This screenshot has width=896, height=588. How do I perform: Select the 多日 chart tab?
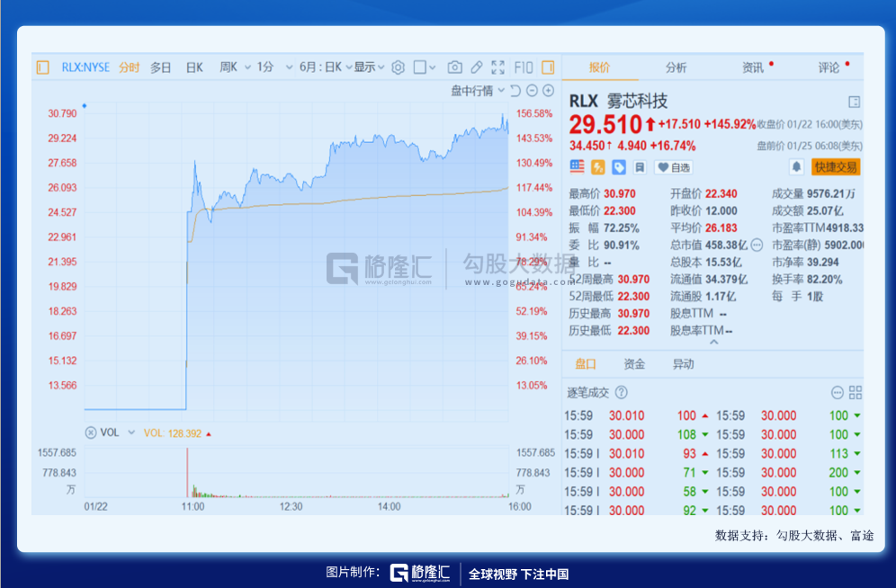[x=160, y=67]
